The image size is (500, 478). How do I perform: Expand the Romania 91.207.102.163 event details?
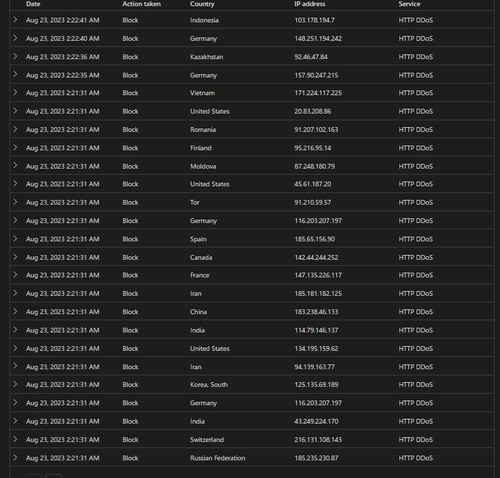[x=15, y=129]
